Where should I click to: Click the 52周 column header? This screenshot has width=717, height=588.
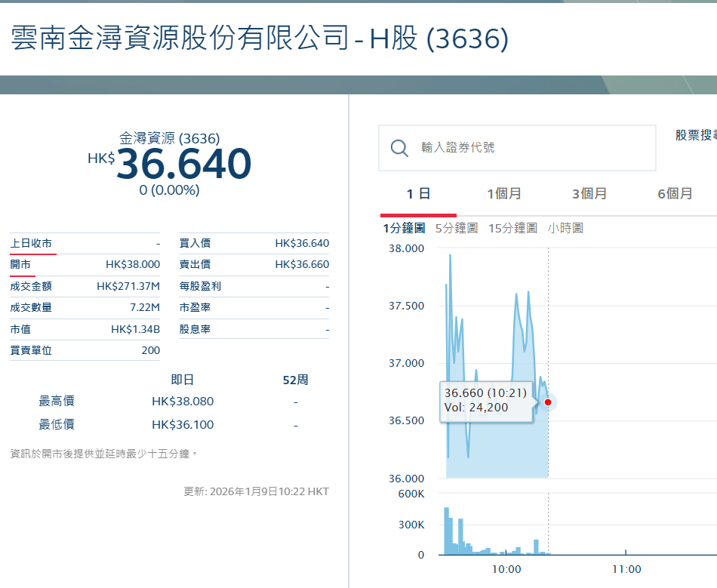pos(295,379)
